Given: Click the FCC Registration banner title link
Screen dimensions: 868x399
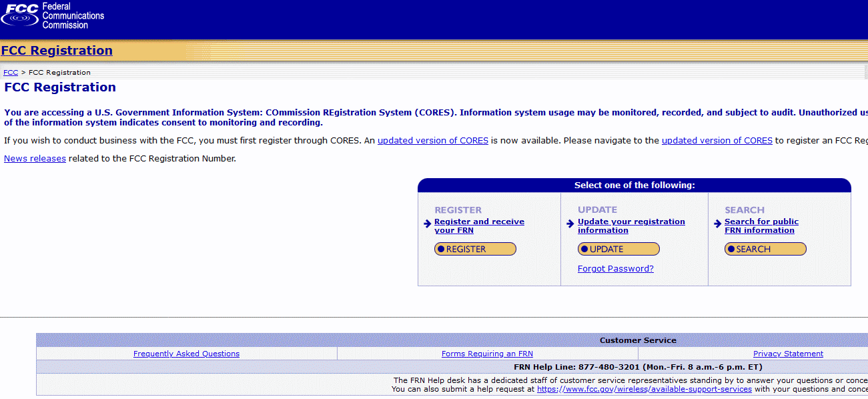Looking at the screenshot, I should (x=57, y=51).
